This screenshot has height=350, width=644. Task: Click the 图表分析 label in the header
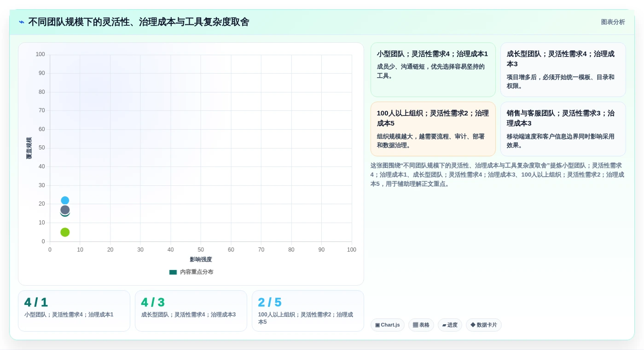613,22
